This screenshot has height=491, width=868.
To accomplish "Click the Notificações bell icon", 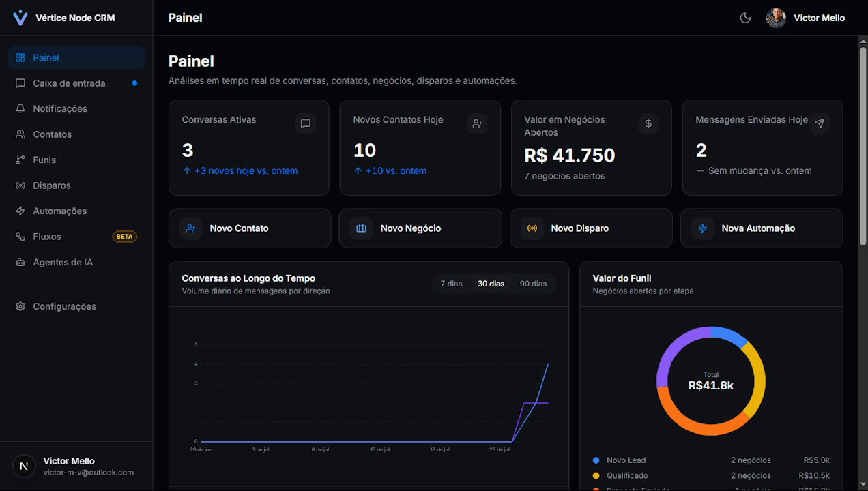I will 20,108.
